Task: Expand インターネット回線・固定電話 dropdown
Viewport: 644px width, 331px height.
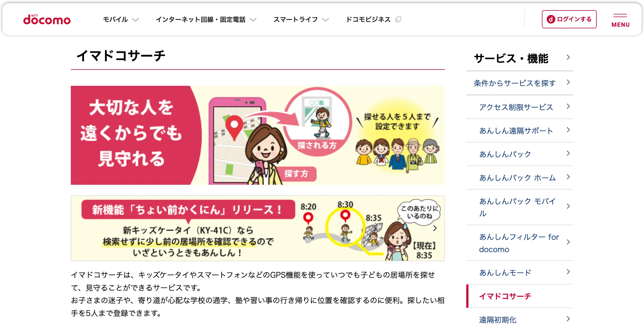Action: point(206,20)
